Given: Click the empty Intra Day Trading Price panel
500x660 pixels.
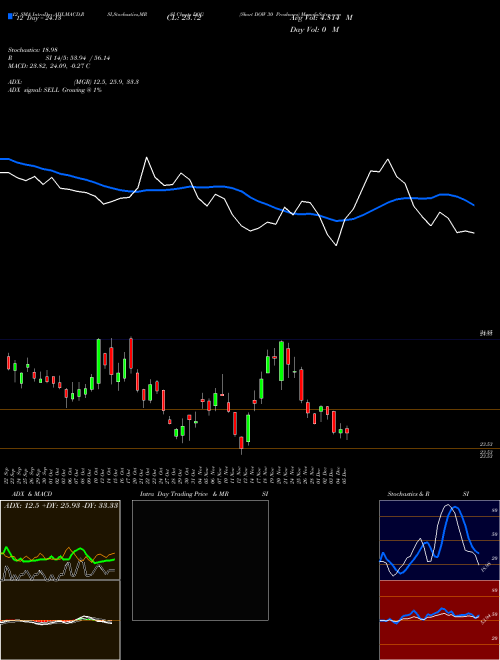Looking at the screenshot, I should click(200, 560).
